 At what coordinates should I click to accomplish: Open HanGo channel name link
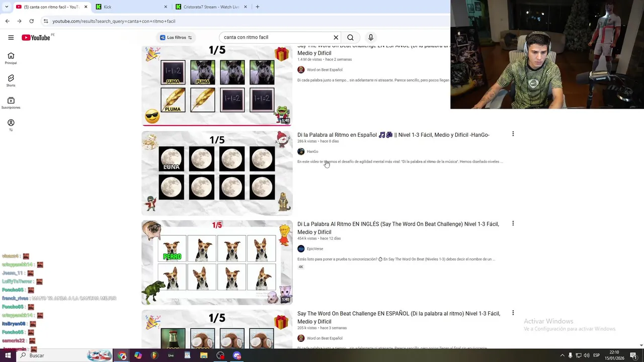[x=312, y=151]
